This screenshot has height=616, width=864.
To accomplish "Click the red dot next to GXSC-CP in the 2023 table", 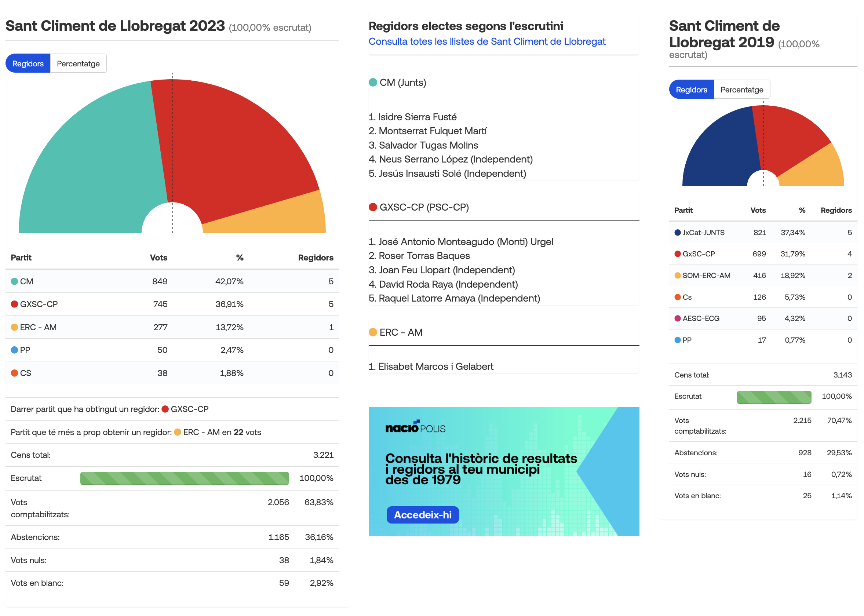I will coord(14,304).
